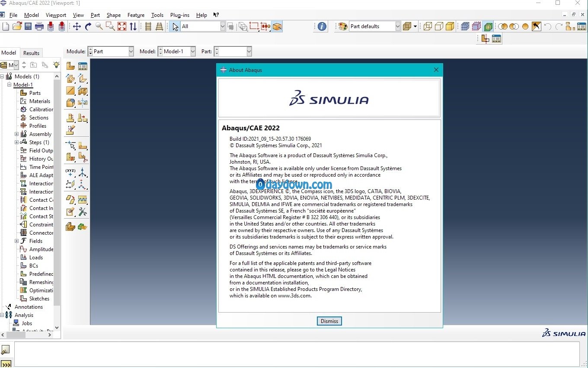Collapse the Models (1) tree node
The height and width of the screenshot is (368, 588).
(x=2, y=77)
